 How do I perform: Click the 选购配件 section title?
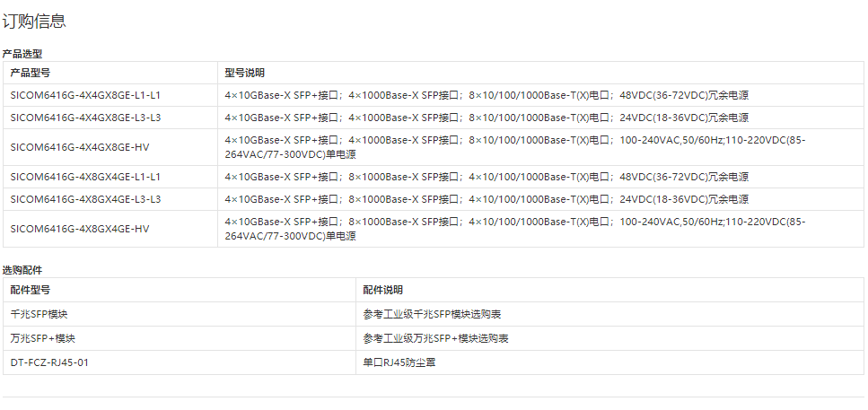[22, 269]
